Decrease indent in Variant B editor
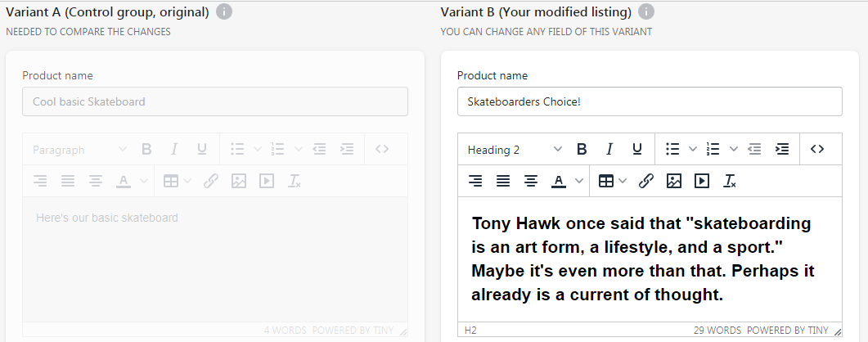 (x=754, y=149)
